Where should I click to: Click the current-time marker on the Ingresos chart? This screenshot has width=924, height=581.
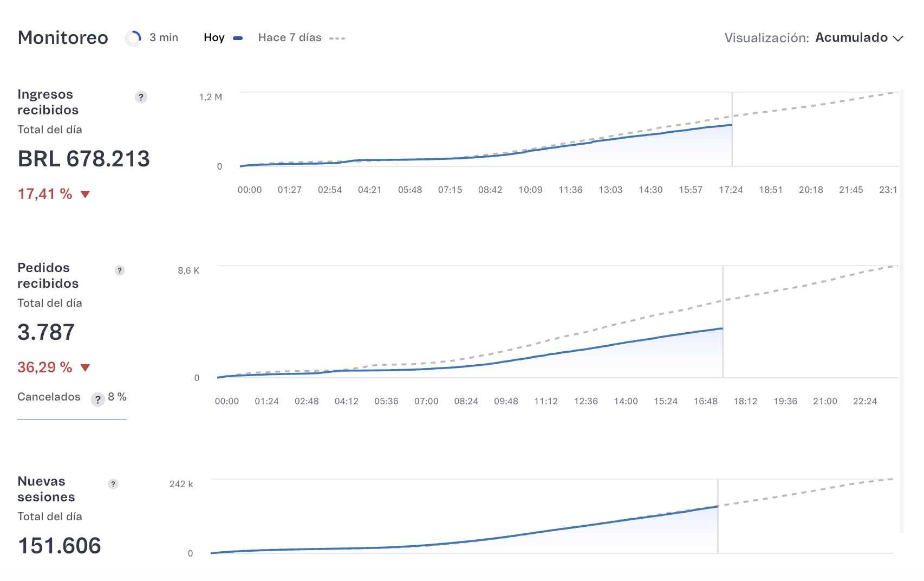(732, 129)
